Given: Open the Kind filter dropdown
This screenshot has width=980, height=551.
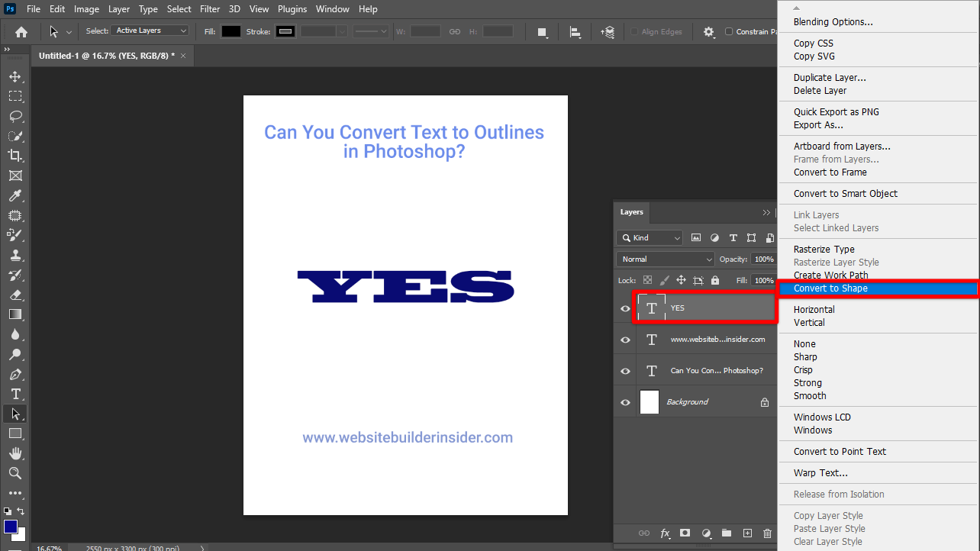Looking at the screenshot, I should coord(649,238).
